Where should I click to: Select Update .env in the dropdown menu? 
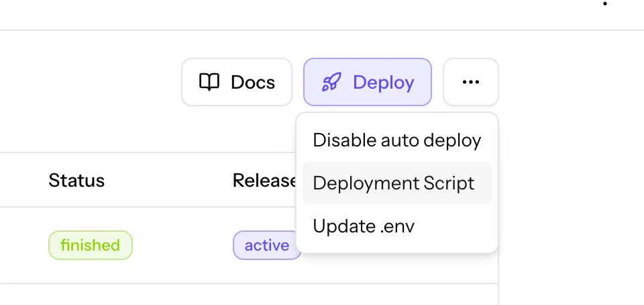coord(364,226)
